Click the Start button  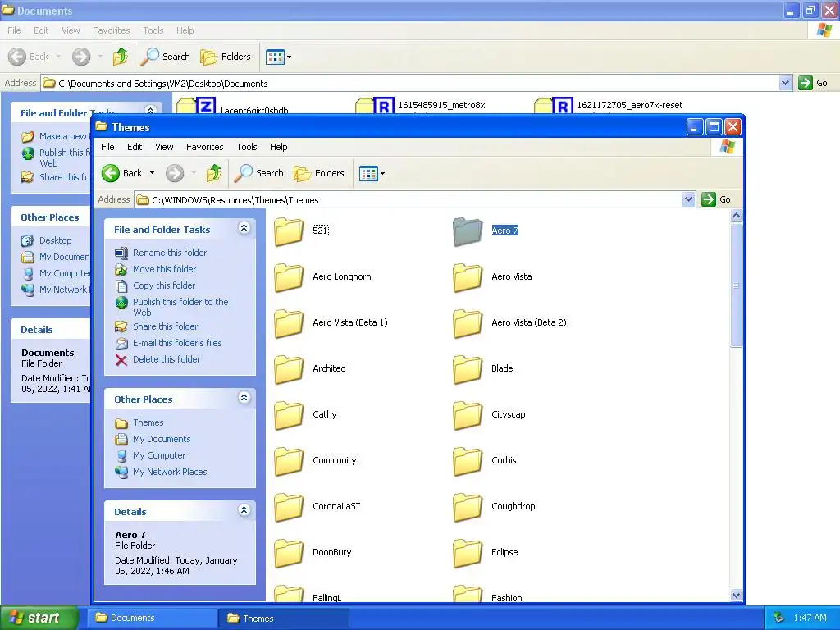click(x=39, y=618)
